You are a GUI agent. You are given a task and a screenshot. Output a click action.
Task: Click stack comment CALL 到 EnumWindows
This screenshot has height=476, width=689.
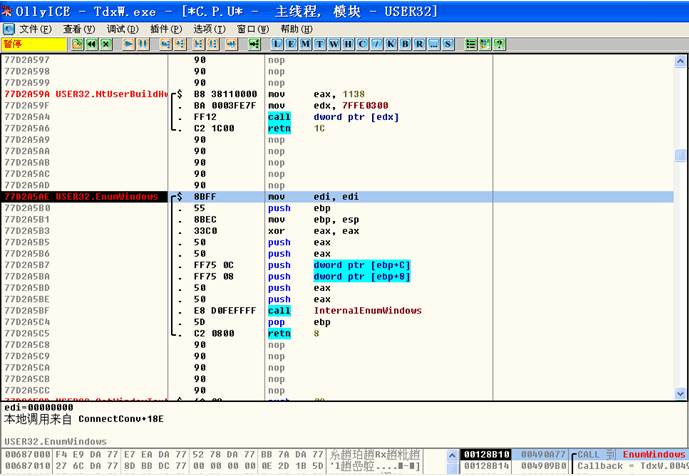click(631, 454)
